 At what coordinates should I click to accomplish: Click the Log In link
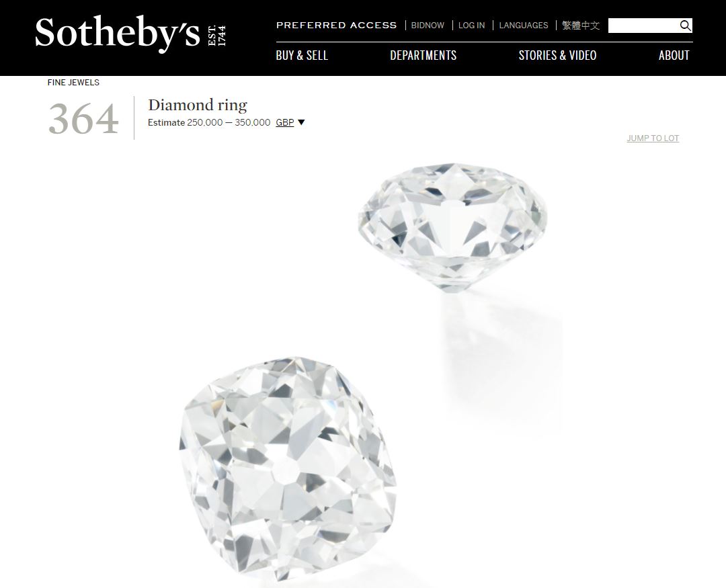[471, 26]
